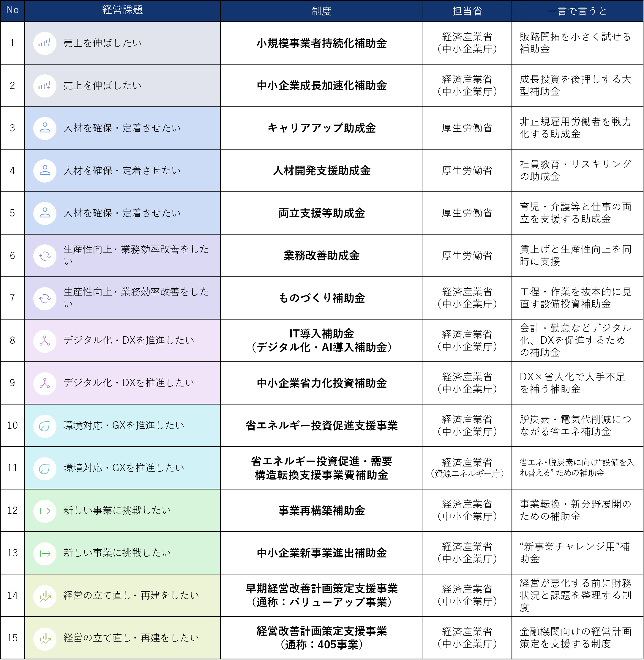Click the 一言で言うと header cell
644x660 pixels.
point(577,11)
